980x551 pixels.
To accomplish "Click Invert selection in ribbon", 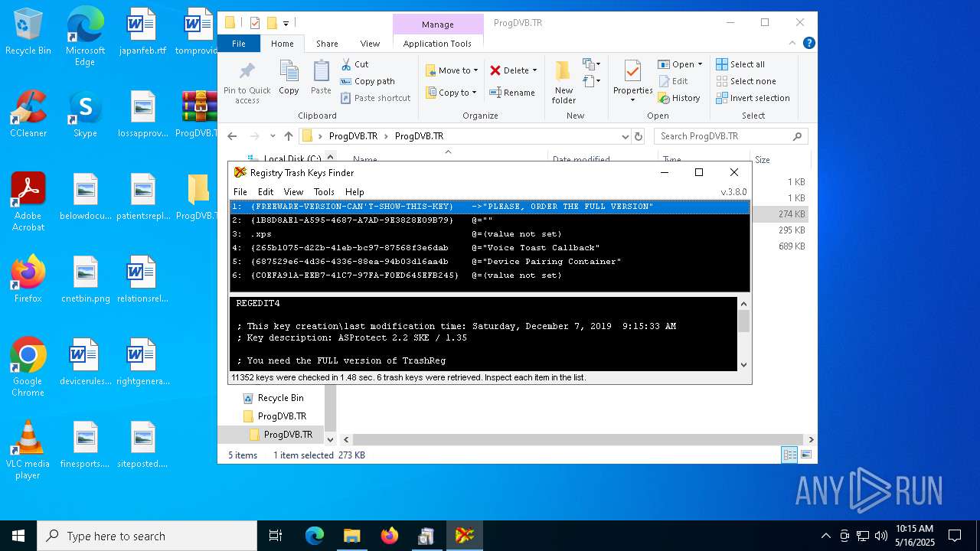I will [x=753, y=98].
